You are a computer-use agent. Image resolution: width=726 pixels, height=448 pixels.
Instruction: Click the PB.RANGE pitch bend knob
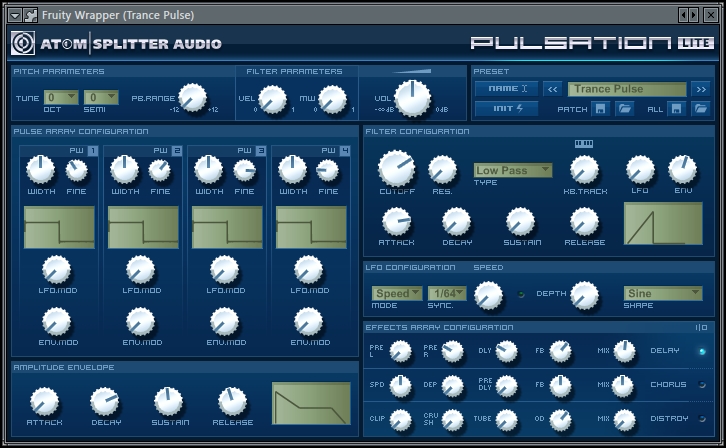tap(192, 98)
